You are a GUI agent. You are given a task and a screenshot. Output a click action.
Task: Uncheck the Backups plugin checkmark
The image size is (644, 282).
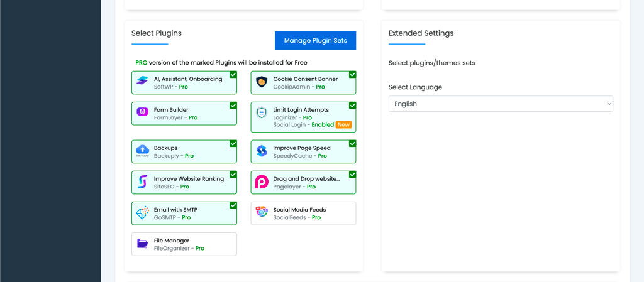pyautogui.click(x=233, y=143)
